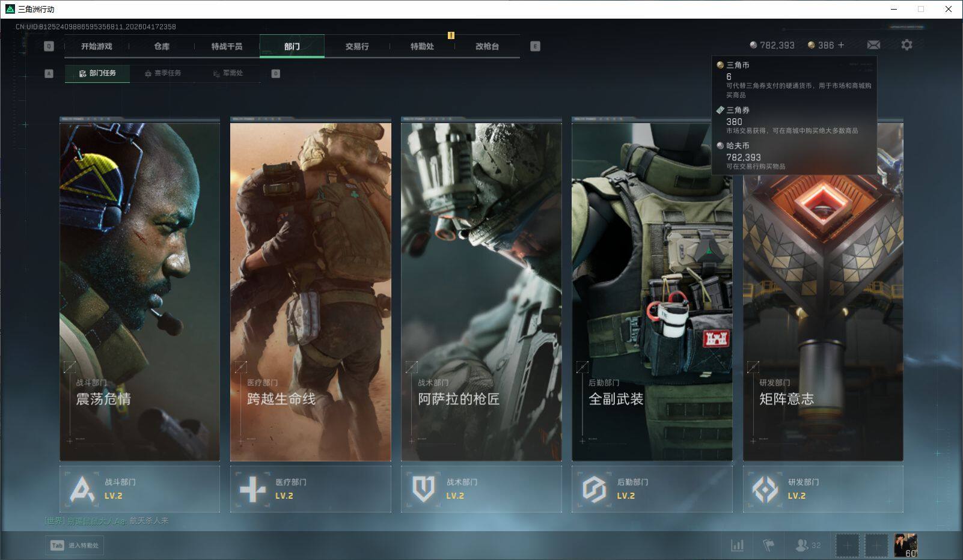This screenshot has width=963, height=560.
Task: Open the player avatar level 60
Action: [x=906, y=546]
